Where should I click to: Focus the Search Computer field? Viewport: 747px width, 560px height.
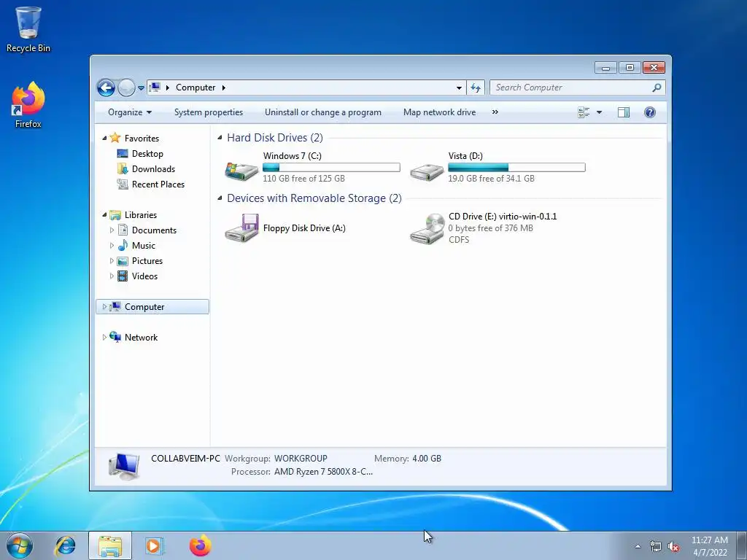point(577,87)
